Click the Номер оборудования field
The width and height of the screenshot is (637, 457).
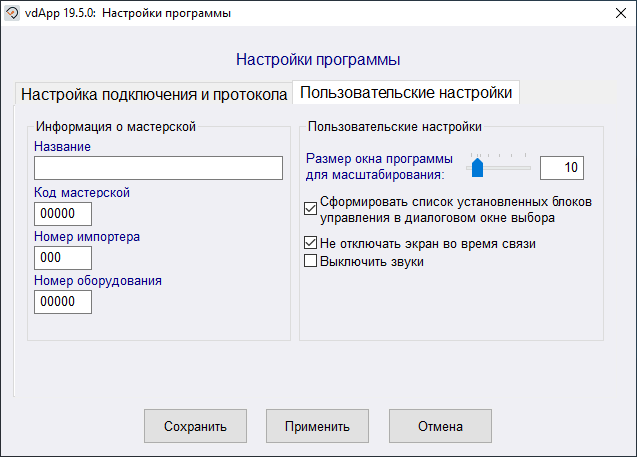(x=63, y=301)
